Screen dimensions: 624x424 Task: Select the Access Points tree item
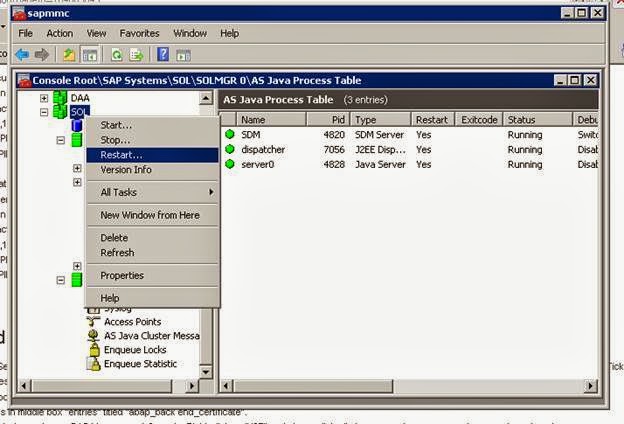pos(133,322)
